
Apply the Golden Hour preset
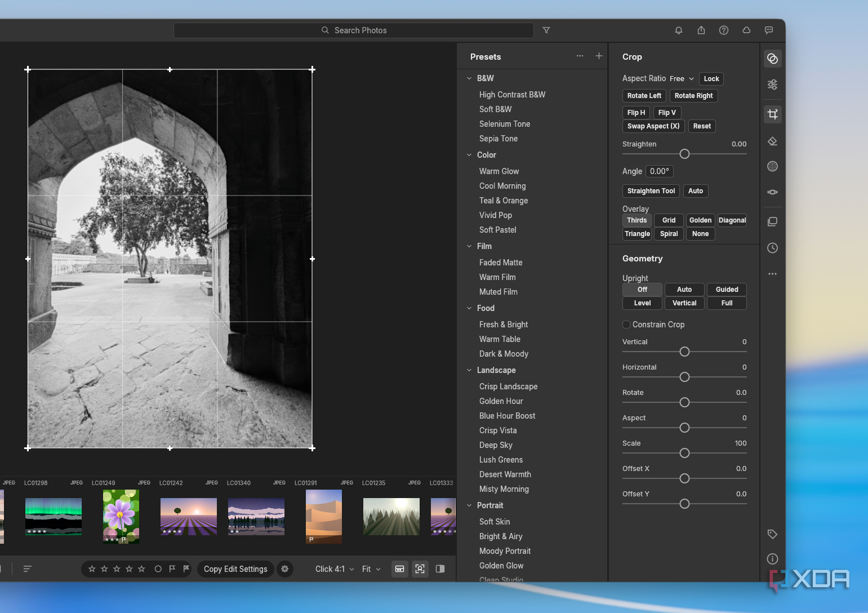click(501, 401)
